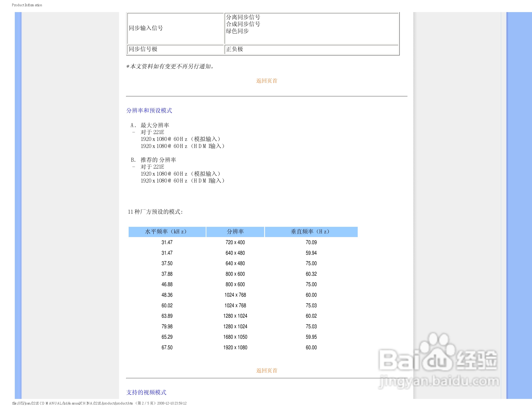Open the 分辨率和预设模式 heading link
Image resolution: width=532 pixels, height=411 pixels.
149,110
